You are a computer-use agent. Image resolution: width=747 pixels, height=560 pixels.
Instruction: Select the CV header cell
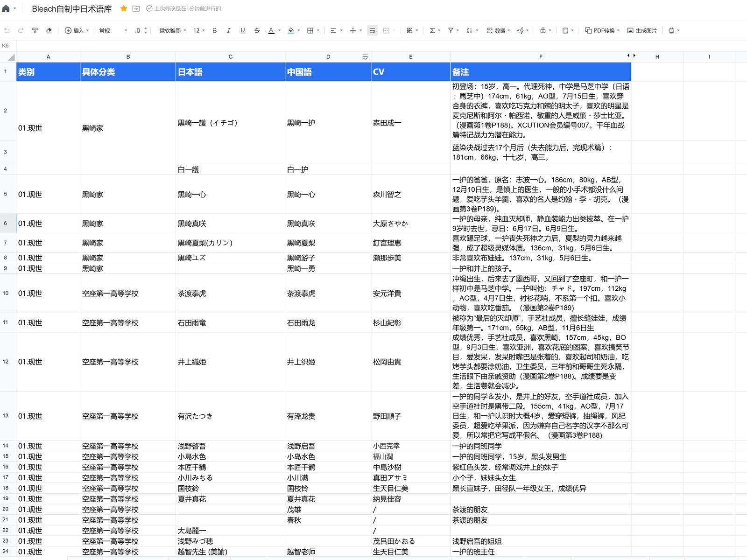tap(411, 72)
